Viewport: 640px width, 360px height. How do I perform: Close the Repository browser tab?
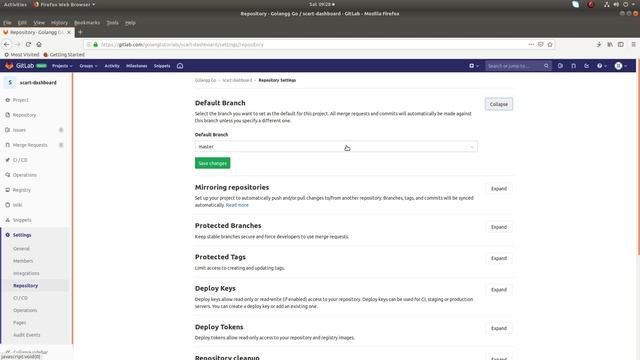(x=69, y=32)
